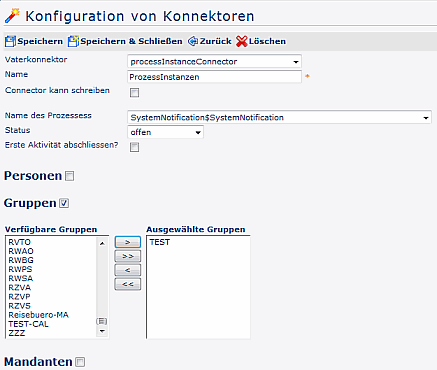Click the list scrollbar up arrow
This screenshot has width=437, height=370.
tap(102, 243)
